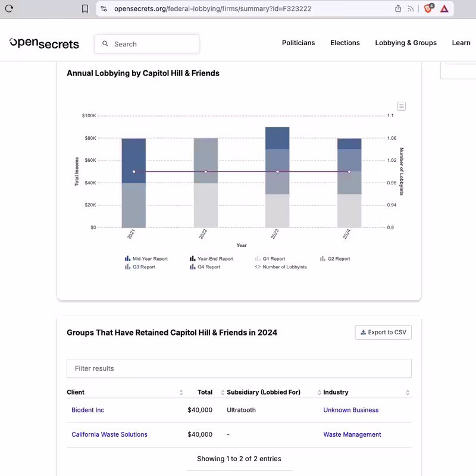This screenshot has width=476, height=476.
Task: Click the Brave Rewards triangle icon
Action: [444, 9]
